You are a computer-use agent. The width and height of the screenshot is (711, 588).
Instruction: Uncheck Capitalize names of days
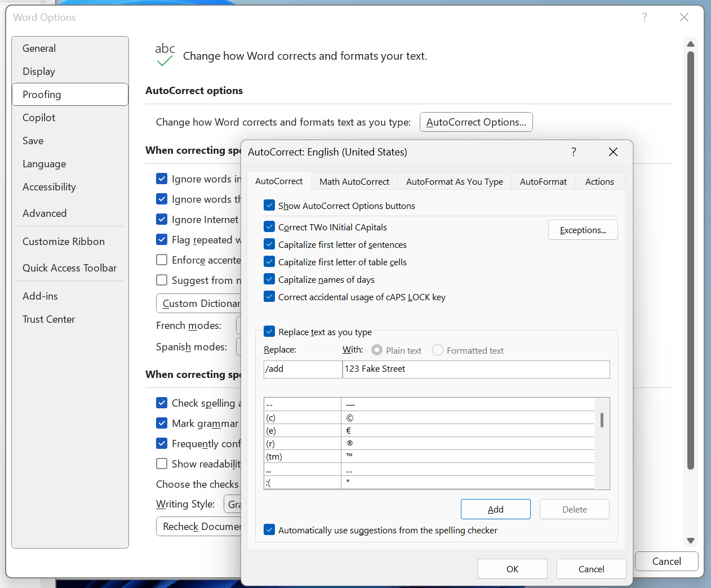coord(269,279)
